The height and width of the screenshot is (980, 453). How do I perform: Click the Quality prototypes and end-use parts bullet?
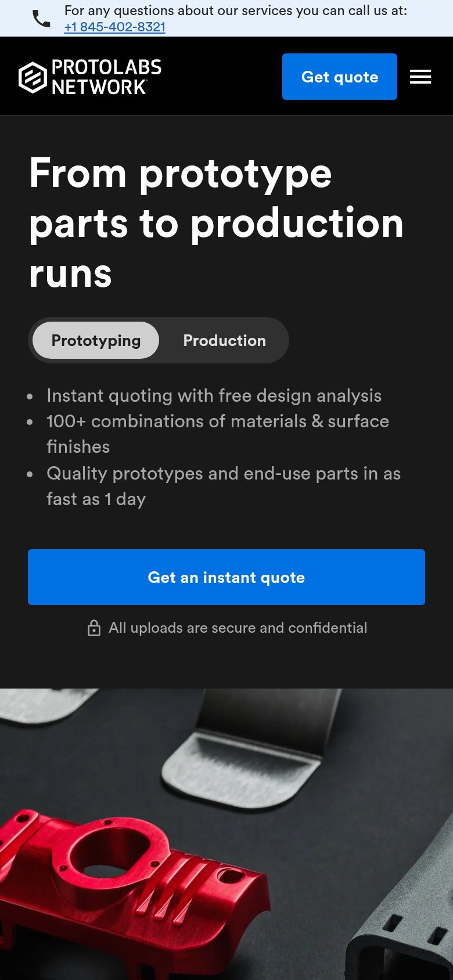pyautogui.click(x=224, y=486)
